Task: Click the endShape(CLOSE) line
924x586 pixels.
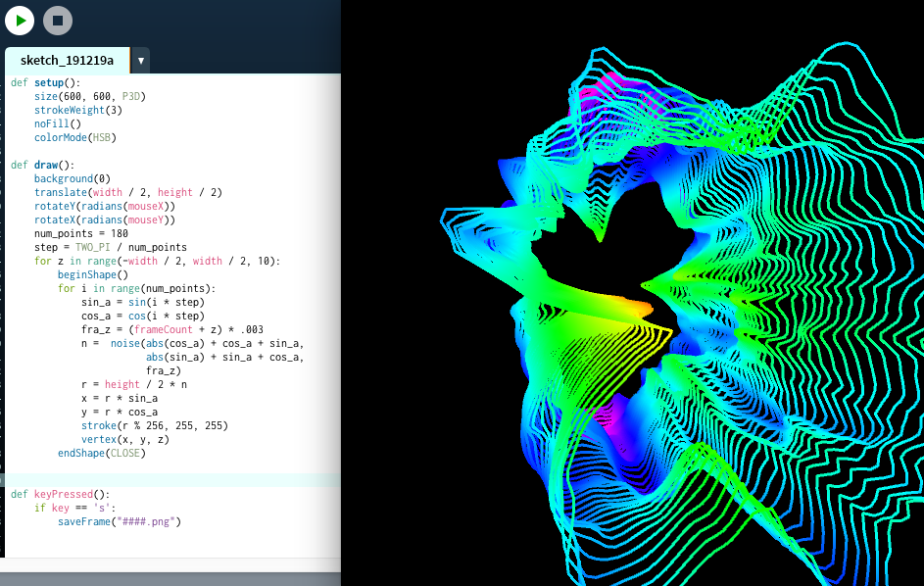Action: point(101,454)
